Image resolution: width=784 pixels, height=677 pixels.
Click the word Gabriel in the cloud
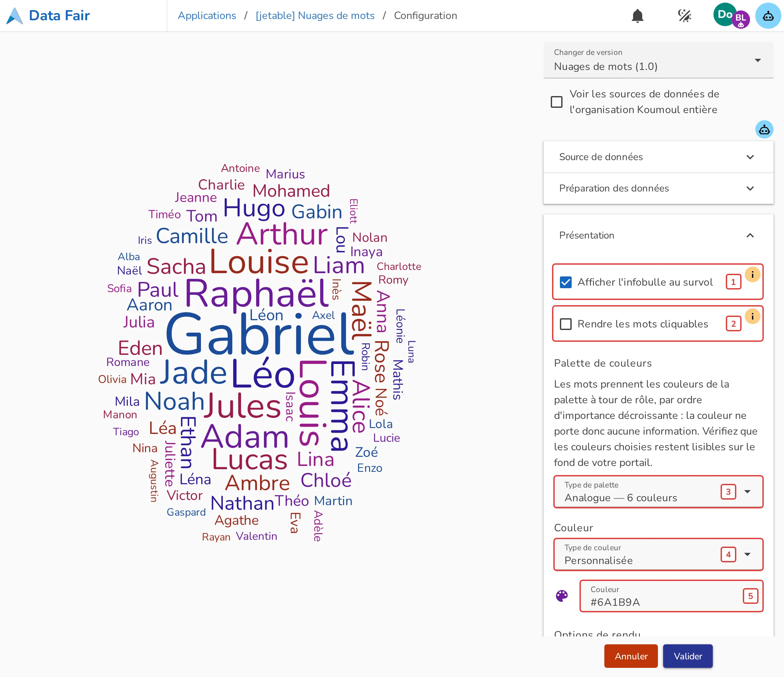[261, 335]
